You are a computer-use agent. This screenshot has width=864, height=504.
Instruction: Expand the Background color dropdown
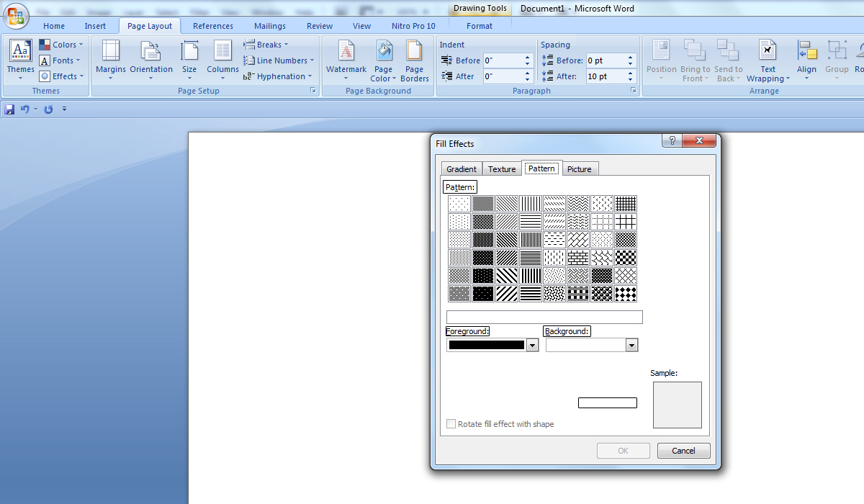[x=631, y=346]
